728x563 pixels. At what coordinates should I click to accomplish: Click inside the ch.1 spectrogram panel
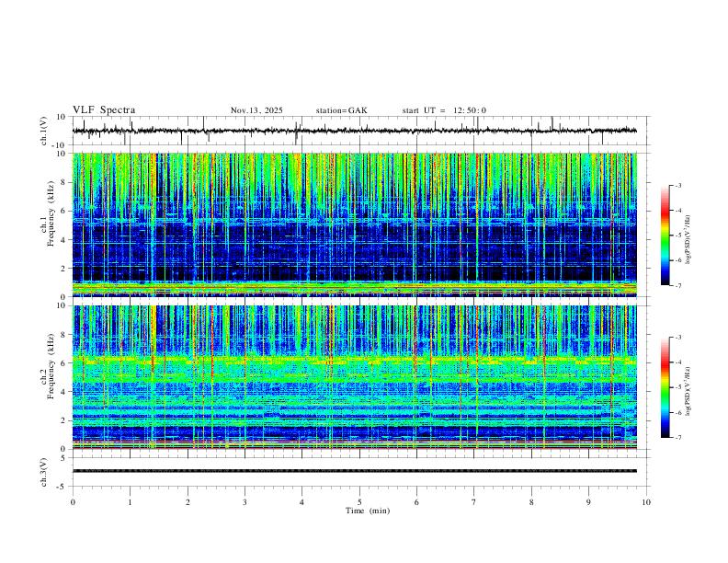(354, 224)
